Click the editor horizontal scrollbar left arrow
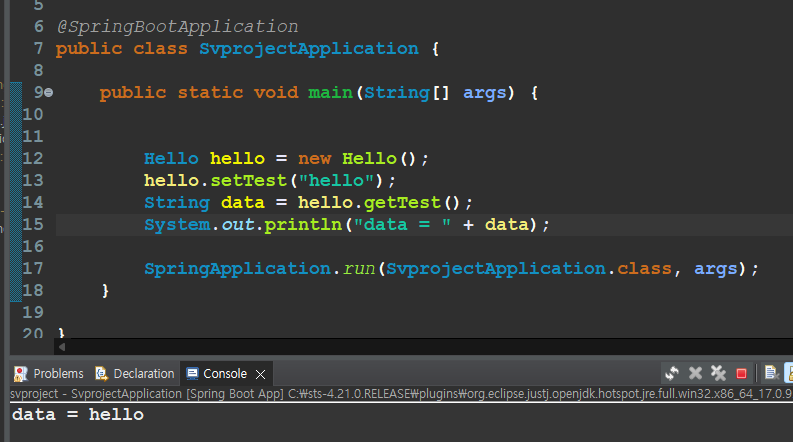The width and height of the screenshot is (793, 442). [x=62, y=347]
